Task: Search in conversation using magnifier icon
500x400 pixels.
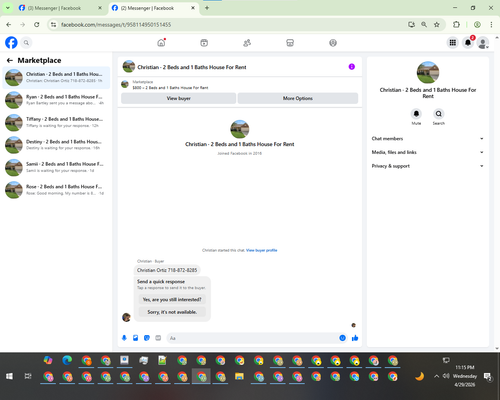Action: pyautogui.click(x=439, y=114)
